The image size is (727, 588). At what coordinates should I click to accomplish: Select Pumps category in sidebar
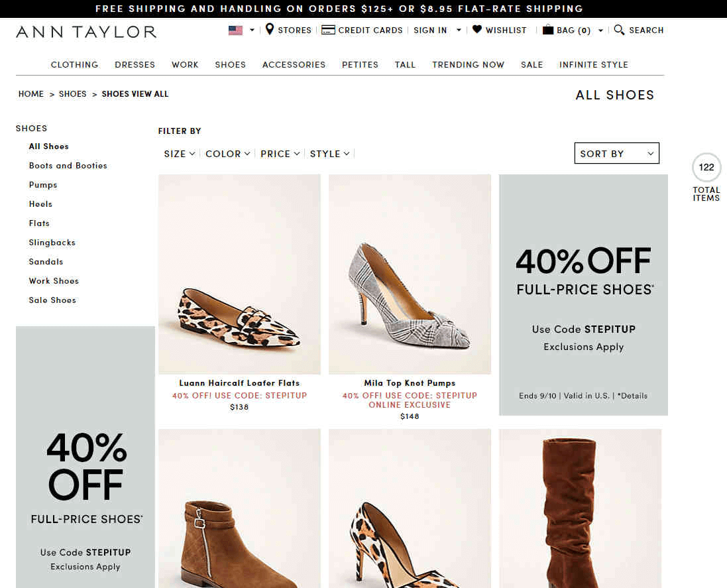coord(43,185)
